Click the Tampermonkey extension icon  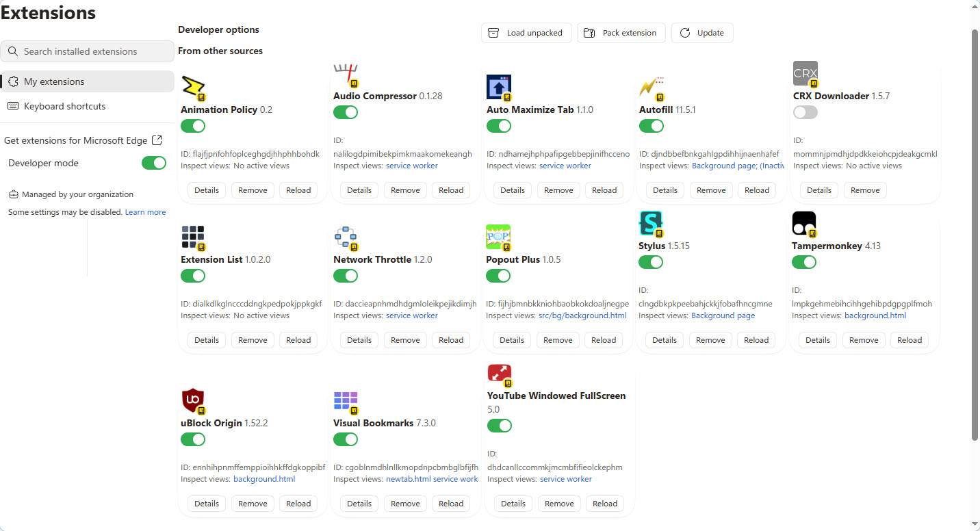coord(804,223)
